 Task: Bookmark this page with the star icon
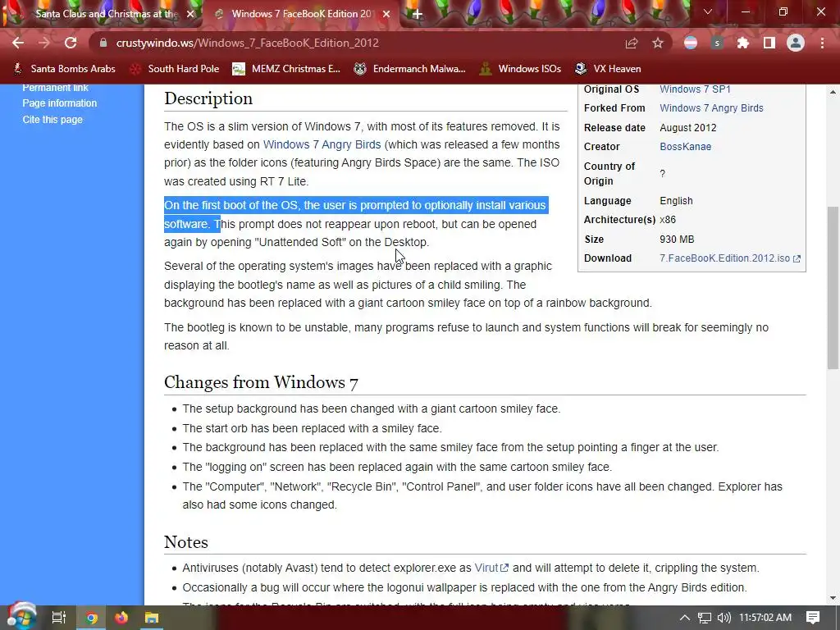658,43
